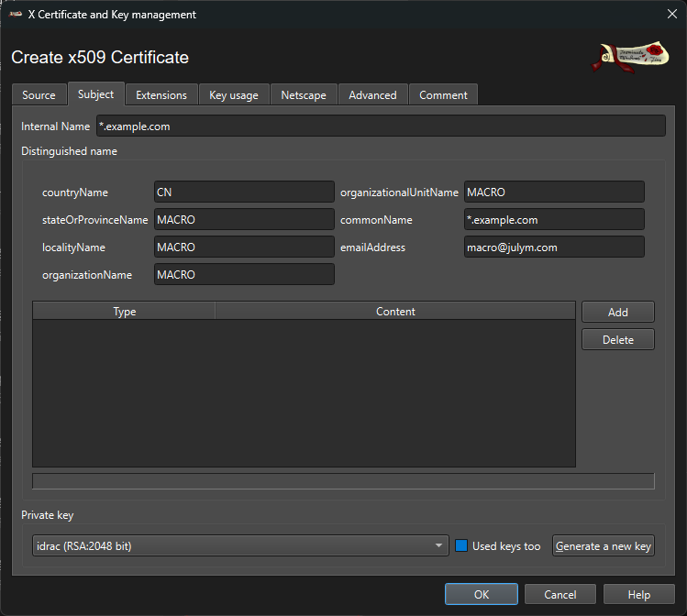The image size is (687, 616).
Task: Add a new distinguished name entry
Action: [618, 313]
